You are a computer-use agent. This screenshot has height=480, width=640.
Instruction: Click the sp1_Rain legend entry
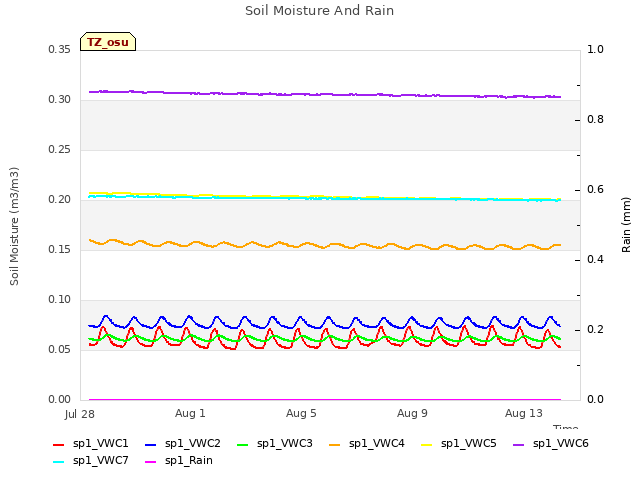[x=179, y=461]
